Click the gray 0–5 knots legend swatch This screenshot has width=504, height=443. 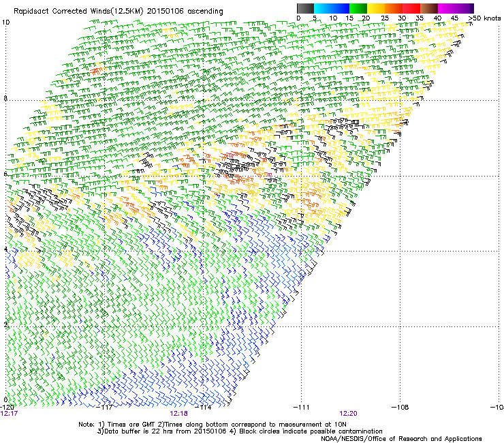pos(305,8)
